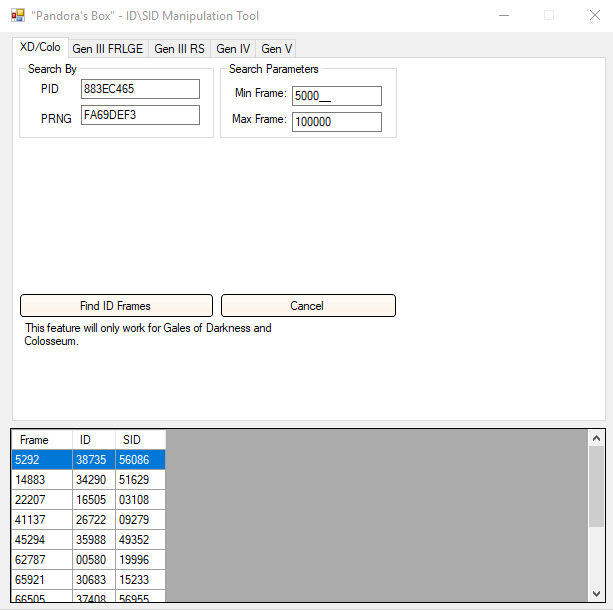Focus the Max Frame field

[x=337, y=122]
